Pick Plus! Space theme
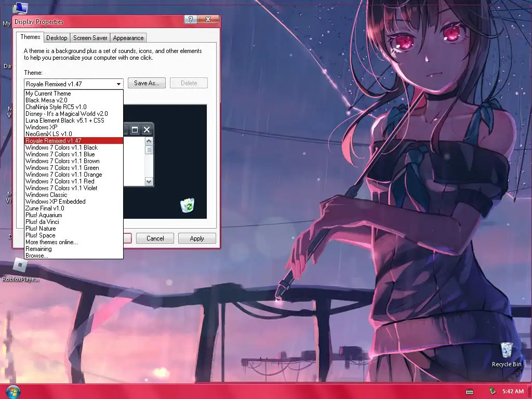The image size is (532, 399). [x=74, y=235]
